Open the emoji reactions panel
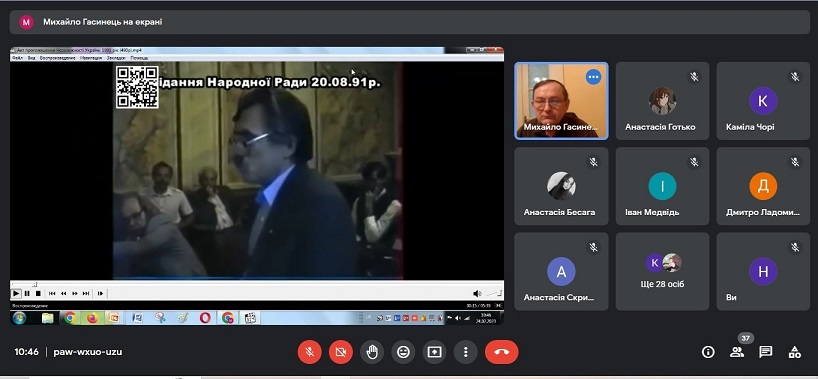This screenshot has height=379, width=818. [x=403, y=352]
